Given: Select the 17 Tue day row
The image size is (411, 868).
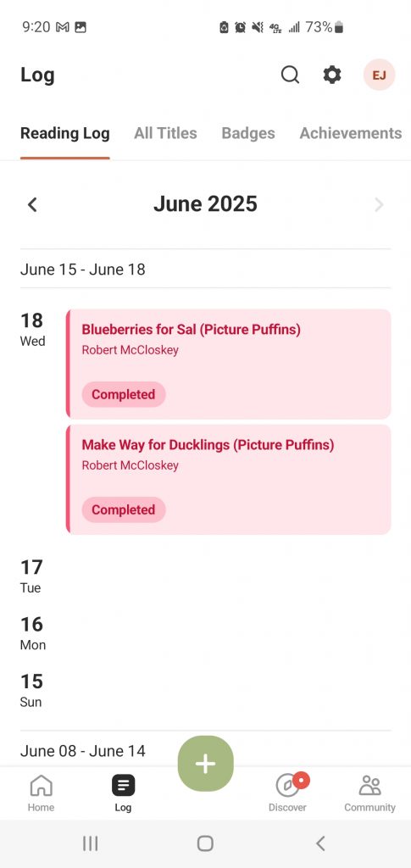Looking at the screenshot, I should pyautogui.click(x=205, y=576).
